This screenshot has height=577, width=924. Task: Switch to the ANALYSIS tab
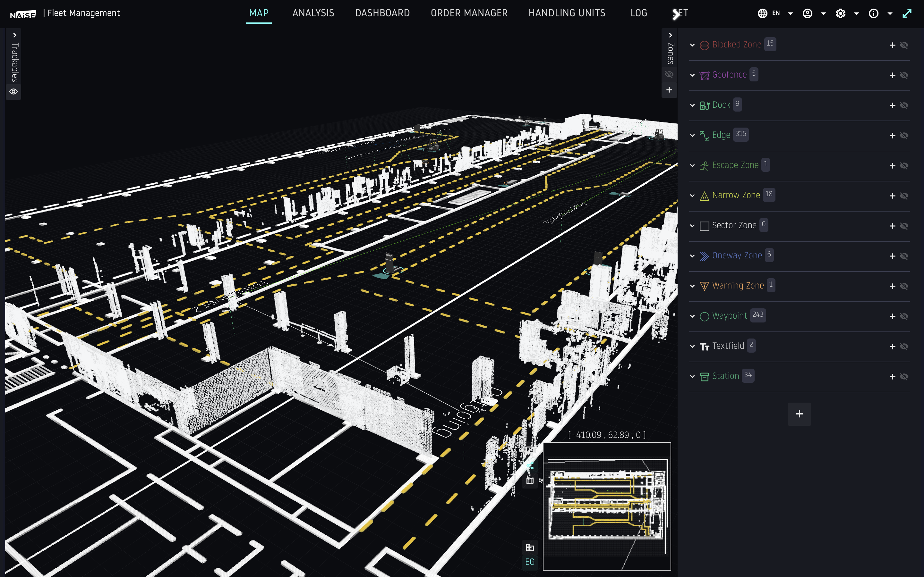click(x=313, y=13)
